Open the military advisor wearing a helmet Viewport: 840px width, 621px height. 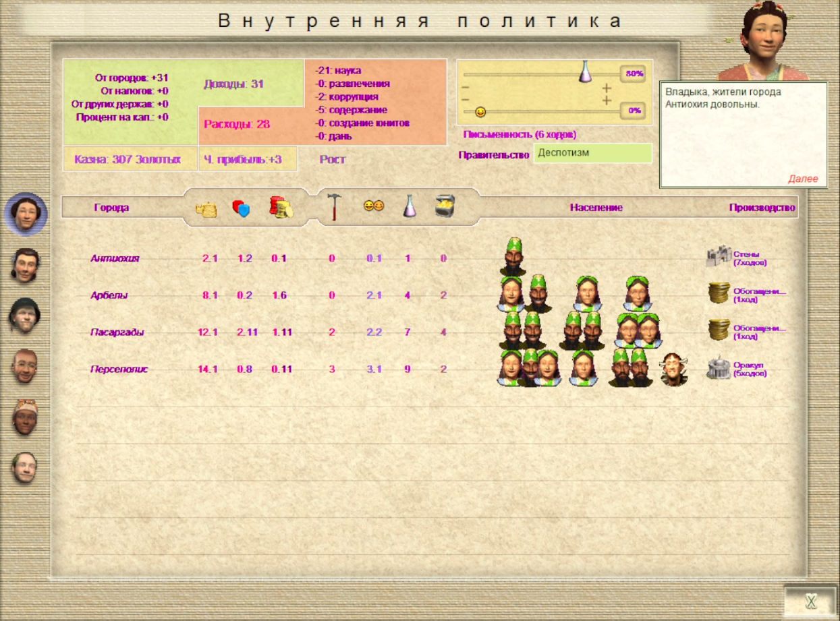point(26,315)
